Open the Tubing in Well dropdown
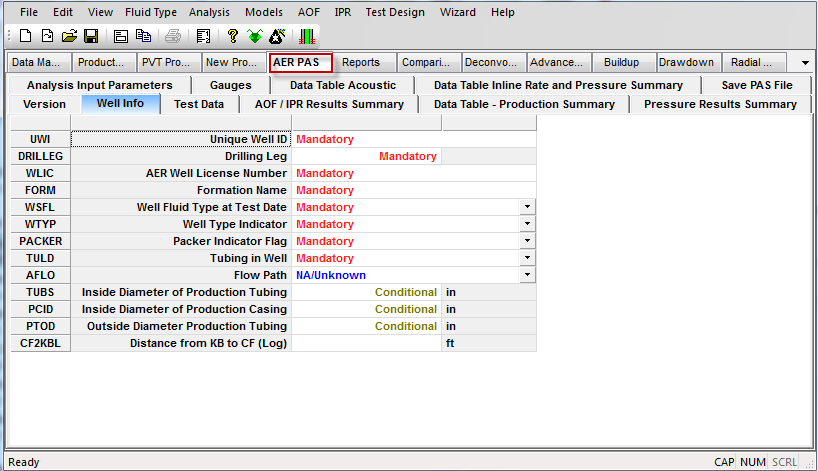This screenshot has width=818, height=471. (527, 258)
